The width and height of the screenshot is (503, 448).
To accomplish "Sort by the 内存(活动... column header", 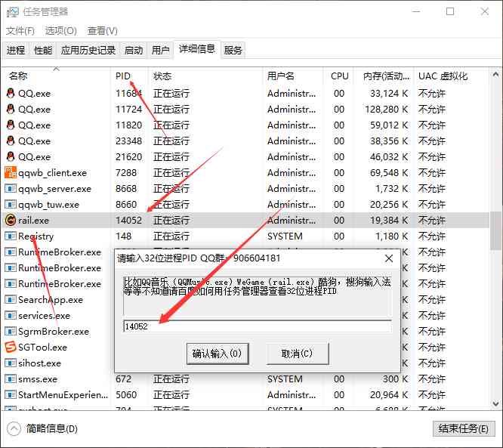I will point(384,76).
